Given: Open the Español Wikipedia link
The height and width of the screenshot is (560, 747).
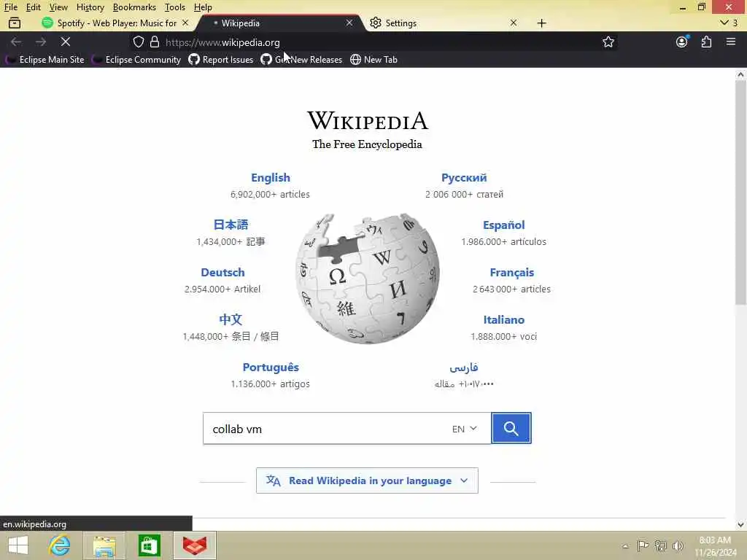Looking at the screenshot, I should click(x=503, y=225).
